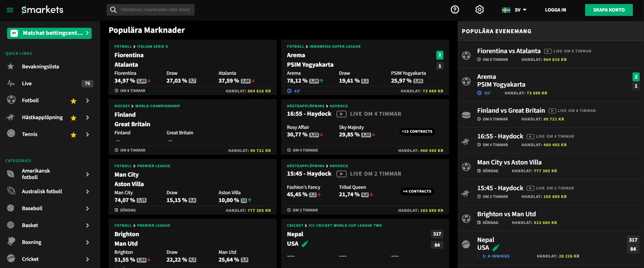Click horse icon beside 16:55 - Haydock event
Image resolution: width=644 pixels, height=268 pixels.
click(x=466, y=141)
